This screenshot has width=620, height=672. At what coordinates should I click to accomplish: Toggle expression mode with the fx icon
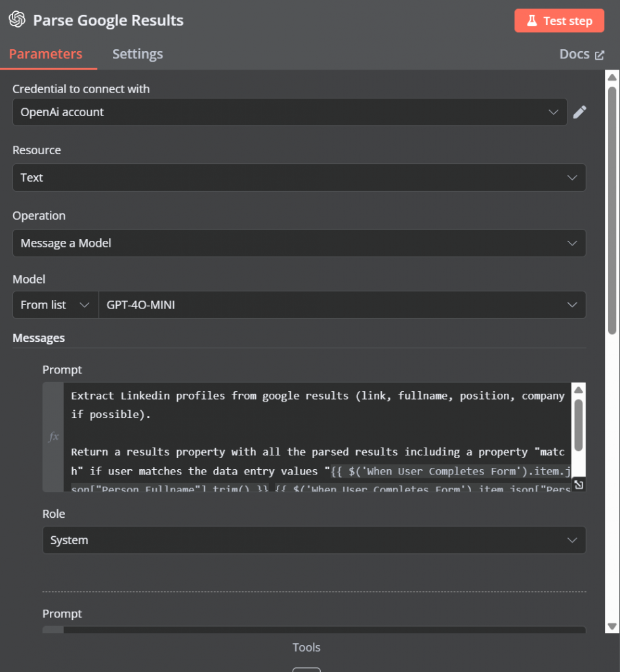52,436
